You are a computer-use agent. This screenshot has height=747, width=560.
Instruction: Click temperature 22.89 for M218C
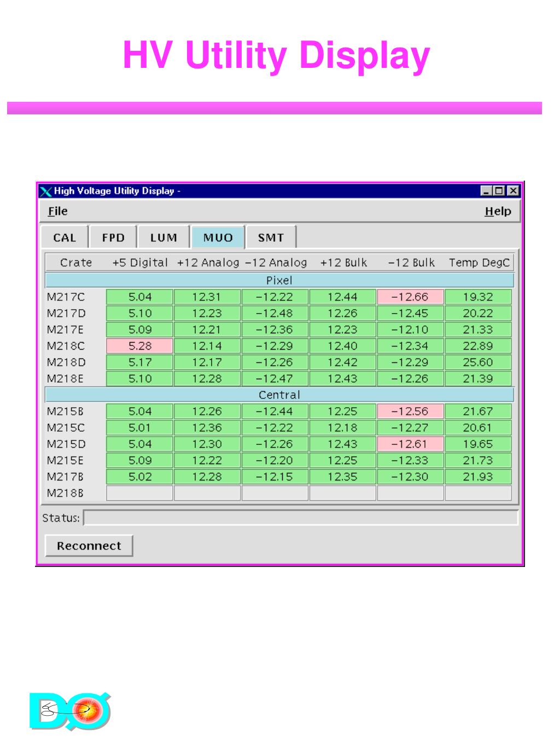tap(478, 346)
